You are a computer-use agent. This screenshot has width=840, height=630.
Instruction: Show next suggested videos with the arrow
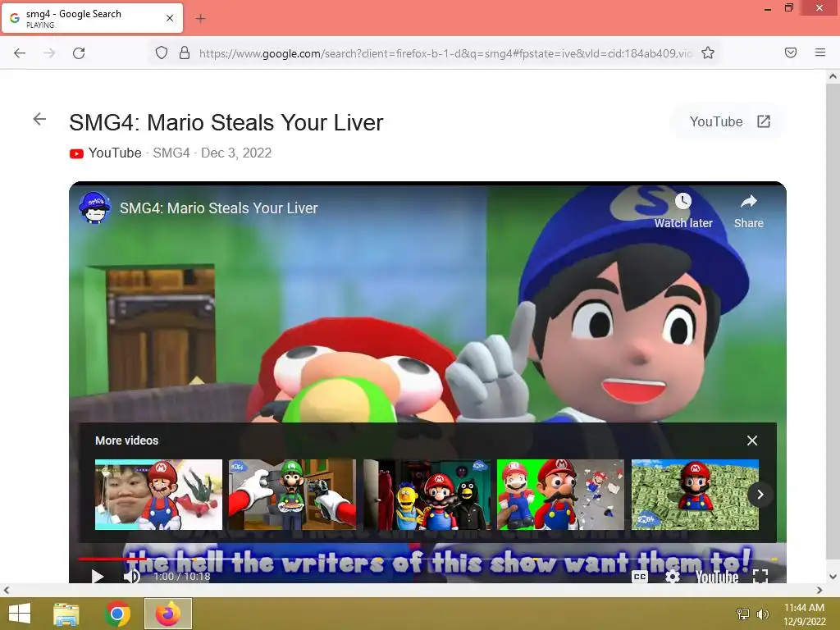760,495
